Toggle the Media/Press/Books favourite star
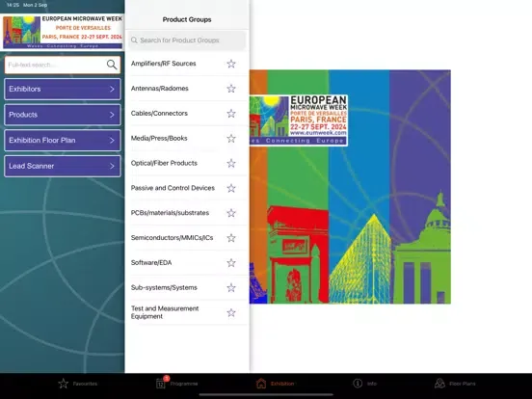The height and width of the screenshot is (399, 532). coord(231,139)
